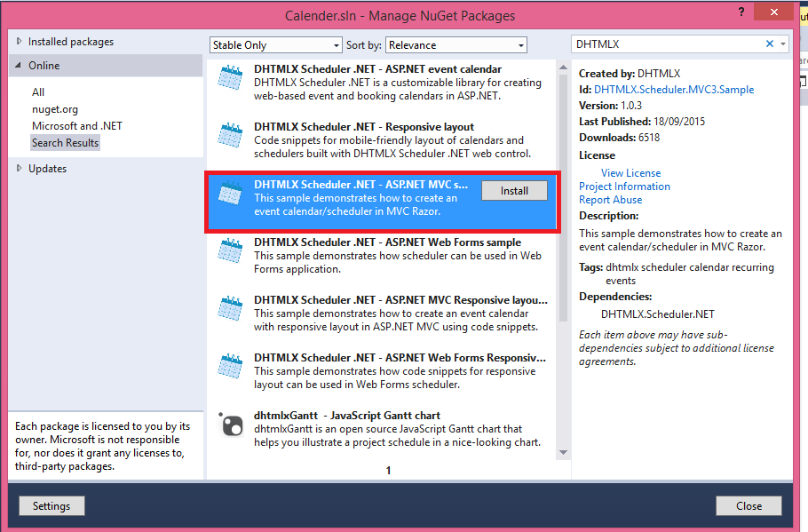Open the DHTMLX.Scheduler.MVC3.Sample Id link
Image resolution: width=808 pixels, height=532 pixels.
pos(674,90)
